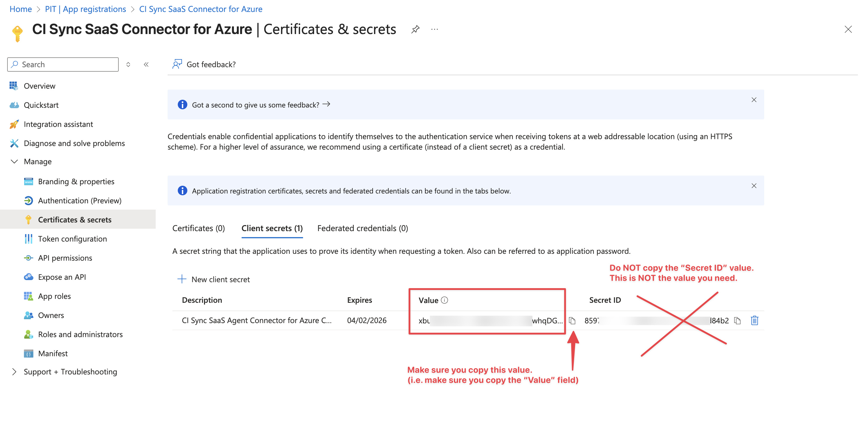Click the plus icon for new secret
This screenshot has height=424, width=868.
coord(182,279)
